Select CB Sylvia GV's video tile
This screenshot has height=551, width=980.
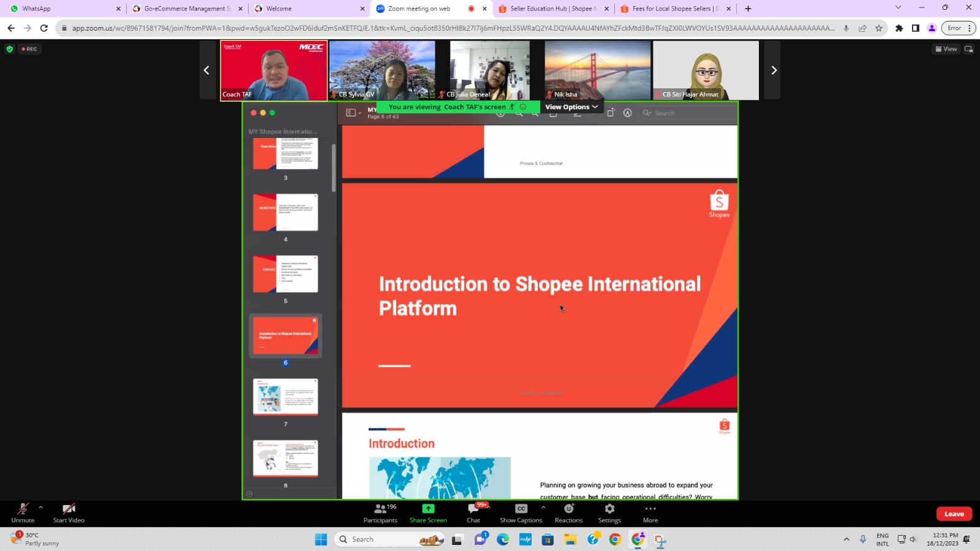coord(382,70)
